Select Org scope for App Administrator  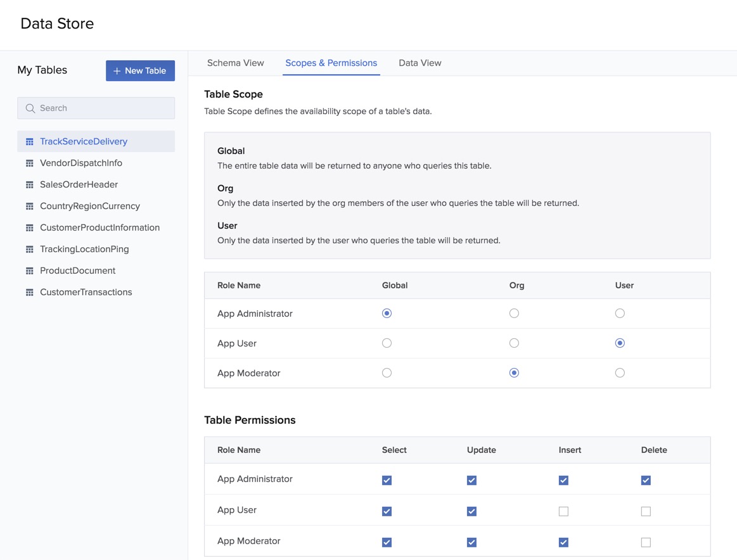point(514,313)
